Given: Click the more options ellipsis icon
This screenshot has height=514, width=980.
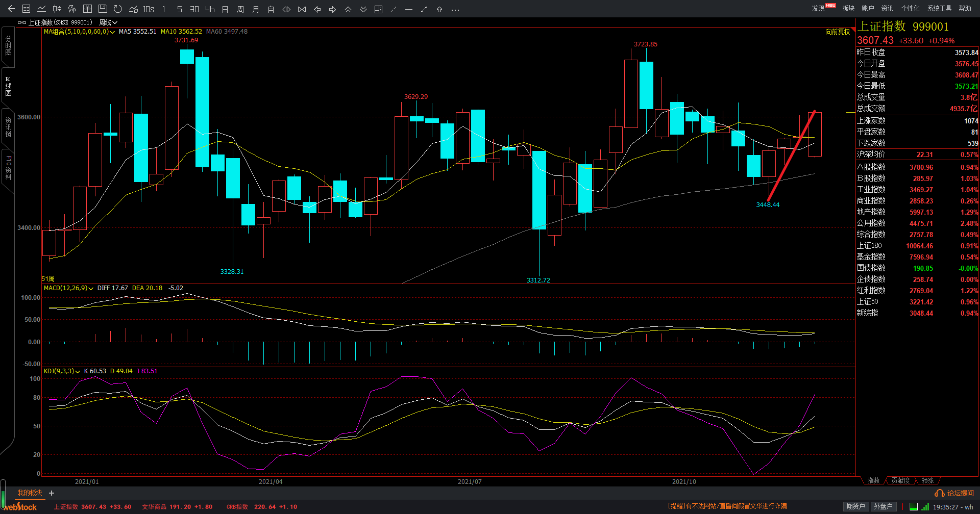Looking at the screenshot, I should coord(455,9).
